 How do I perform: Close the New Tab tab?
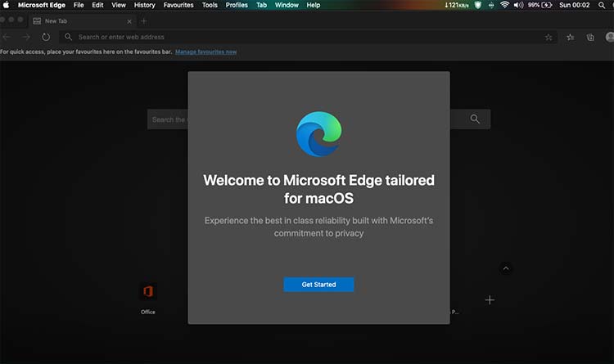(x=129, y=21)
